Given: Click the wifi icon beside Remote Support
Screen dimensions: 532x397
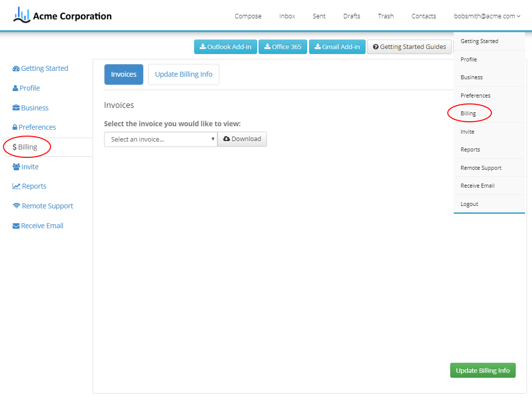Looking at the screenshot, I should pyautogui.click(x=16, y=206).
